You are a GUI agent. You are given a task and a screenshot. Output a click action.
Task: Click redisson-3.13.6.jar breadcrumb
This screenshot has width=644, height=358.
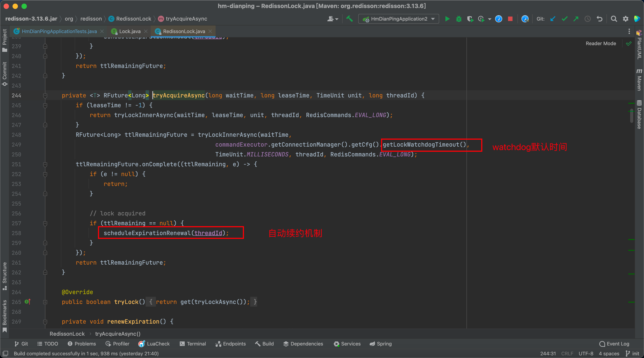pos(31,19)
